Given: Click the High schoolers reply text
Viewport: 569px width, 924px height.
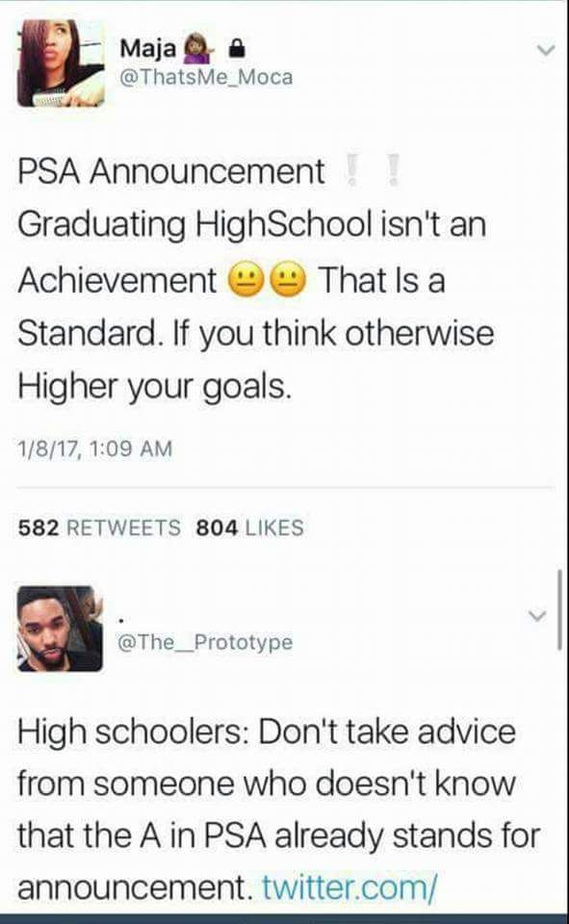Looking at the screenshot, I should (x=278, y=809).
